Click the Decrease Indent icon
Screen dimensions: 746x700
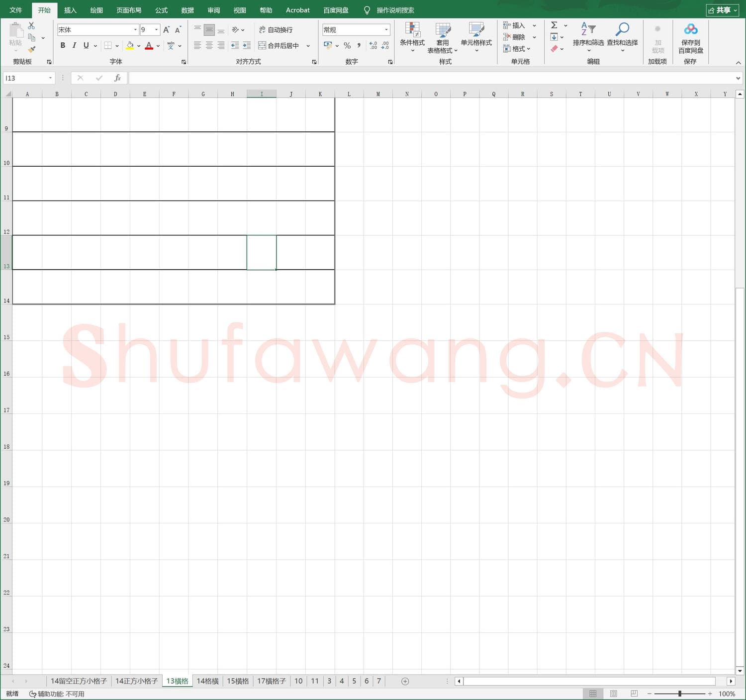tap(235, 45)
